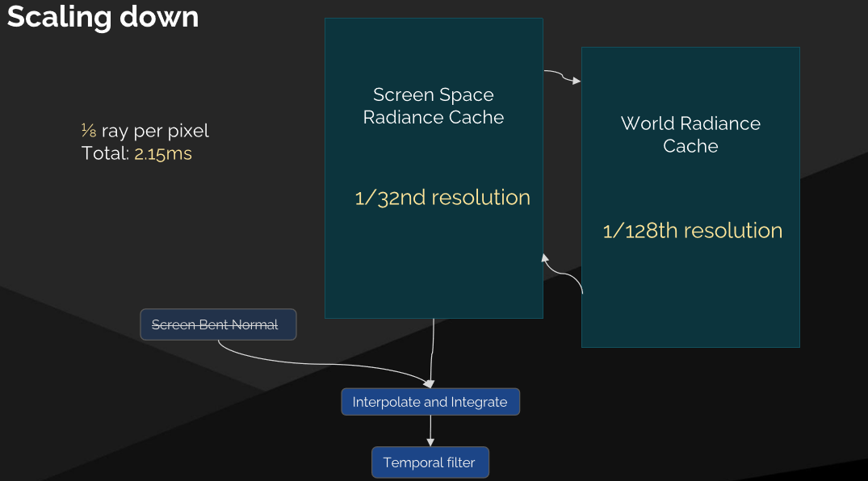Click the 1/128th resolution text
The width and height of the screenshot is (868, 481).
point(693,231)
